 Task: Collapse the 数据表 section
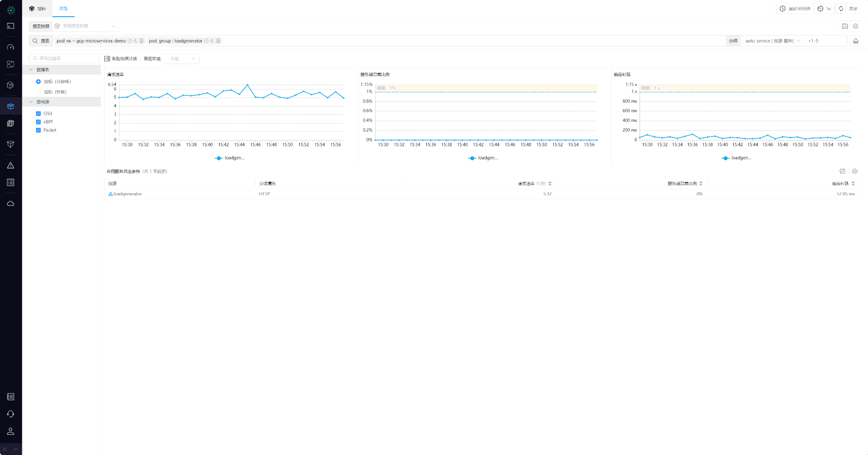[31, 70]
